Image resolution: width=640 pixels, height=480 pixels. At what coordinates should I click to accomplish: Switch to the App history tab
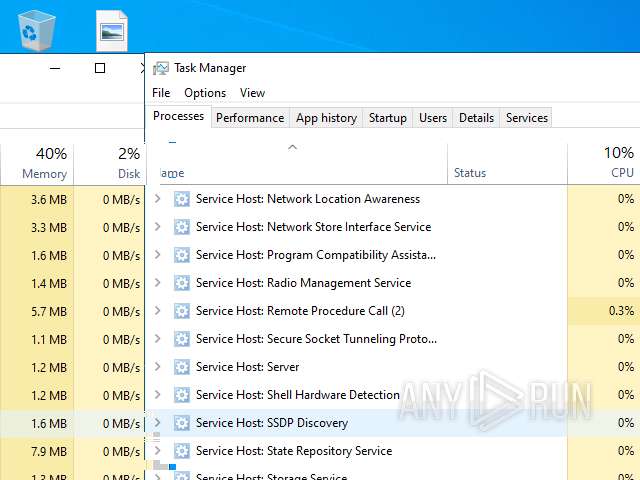(x=327, y=118)
